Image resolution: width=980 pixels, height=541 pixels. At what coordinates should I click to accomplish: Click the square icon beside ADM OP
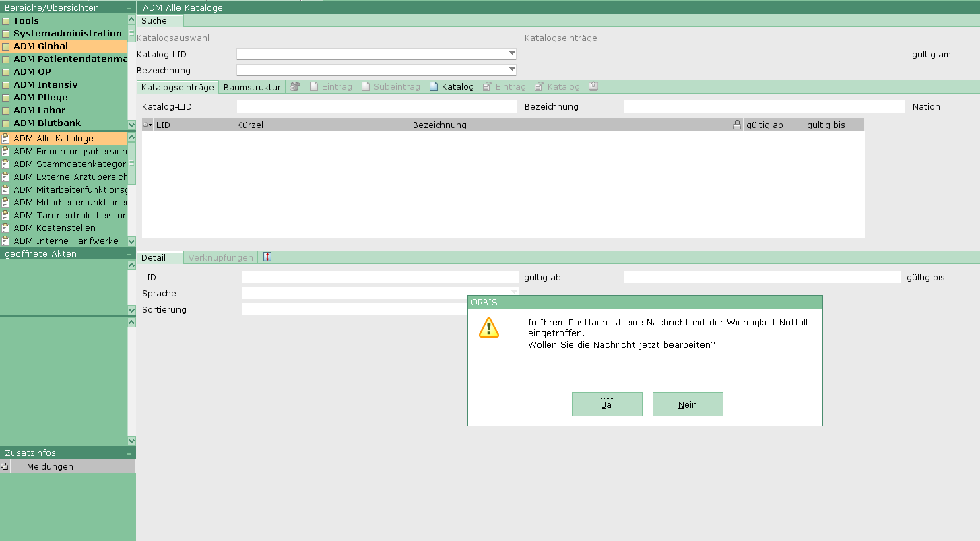point(6,72)
